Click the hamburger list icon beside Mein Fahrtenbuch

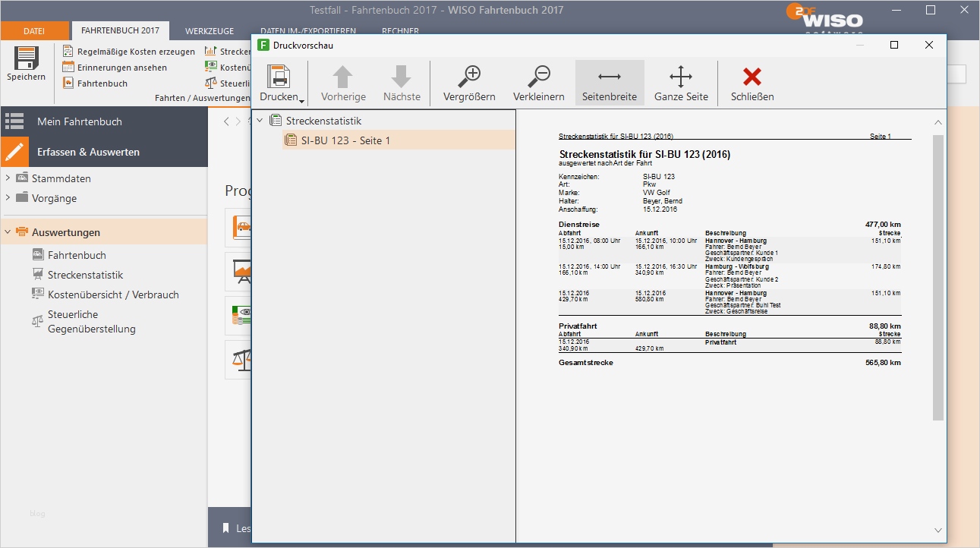[x=14, y=121]
